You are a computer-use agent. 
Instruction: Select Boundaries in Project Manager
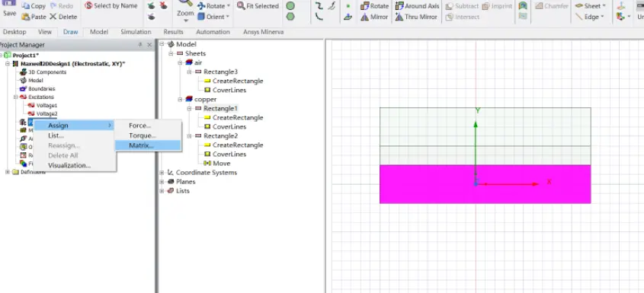tap(41, 88)
